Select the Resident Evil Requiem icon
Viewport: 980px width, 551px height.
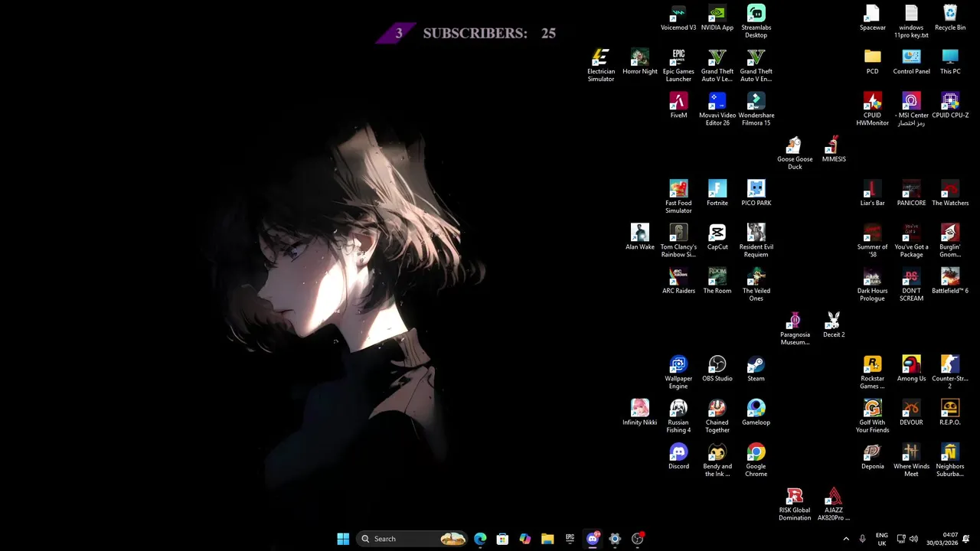click(756, 241)
